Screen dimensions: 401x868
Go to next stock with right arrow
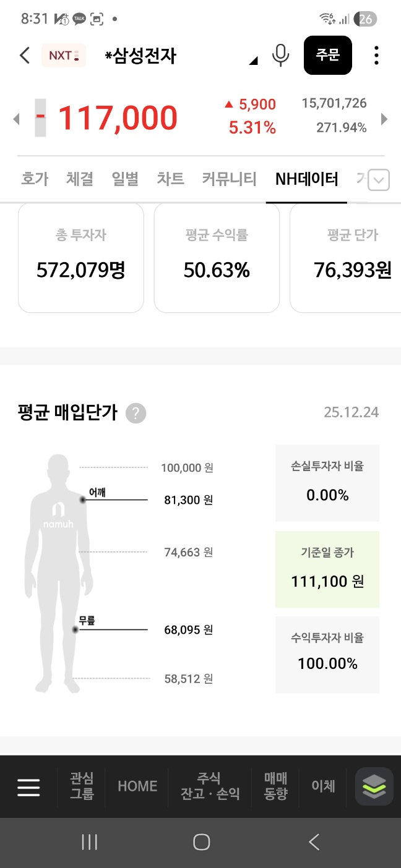coord(384,119)
